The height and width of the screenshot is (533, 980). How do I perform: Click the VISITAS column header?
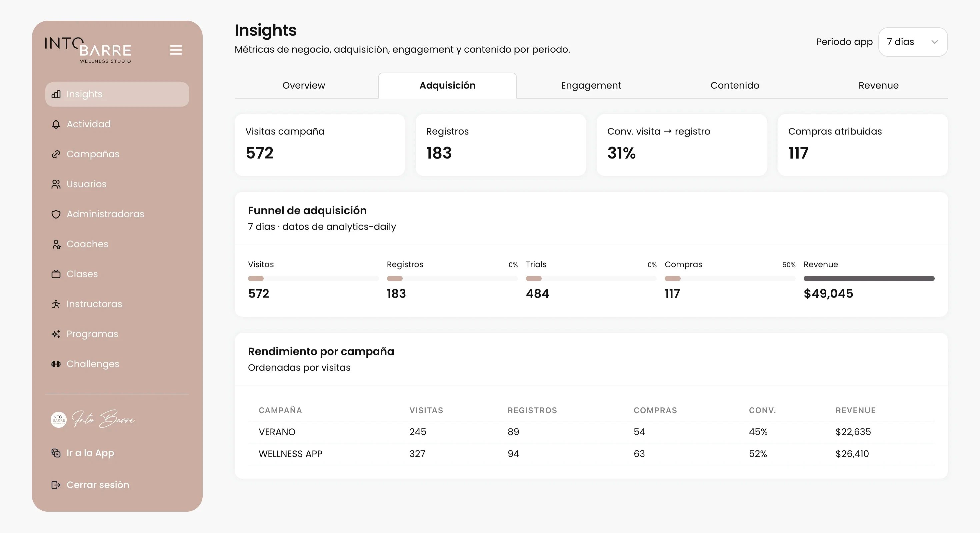pyautogui.click(x=426, y=411)
